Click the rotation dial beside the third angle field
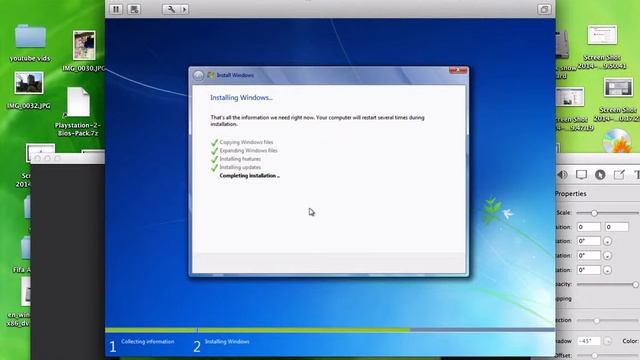The height and width of the screenshot is (360, 640). (607, 270)
